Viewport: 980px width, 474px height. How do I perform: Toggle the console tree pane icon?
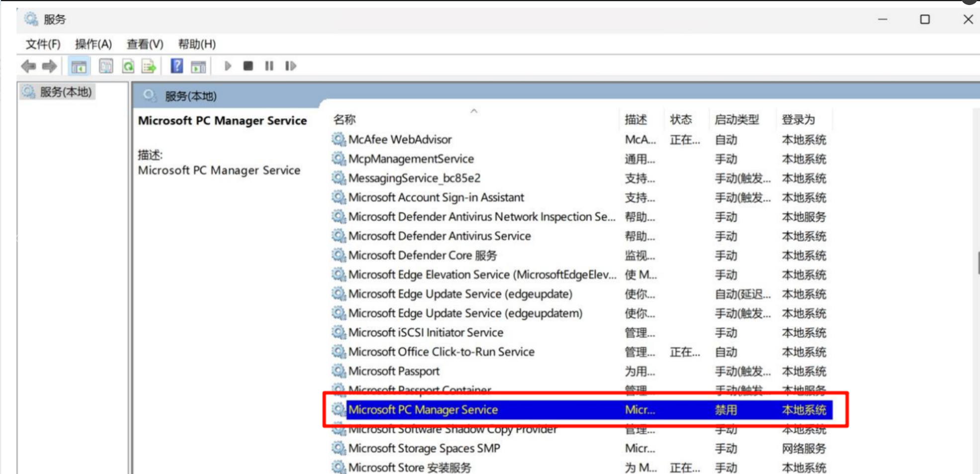(x=79, y=66)
